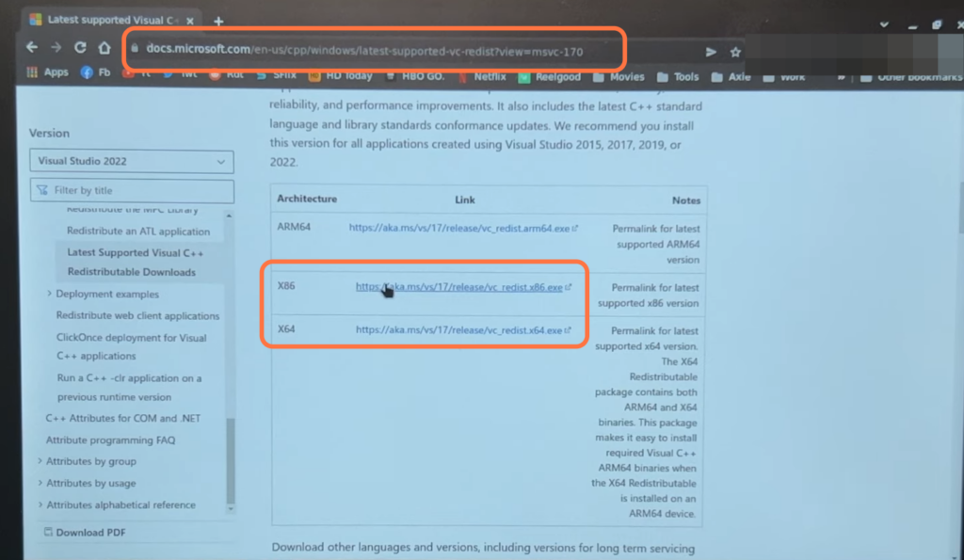The width and height of the screenshot is (964, 560).
Task: Click the Notes column header
Action: 686,200
